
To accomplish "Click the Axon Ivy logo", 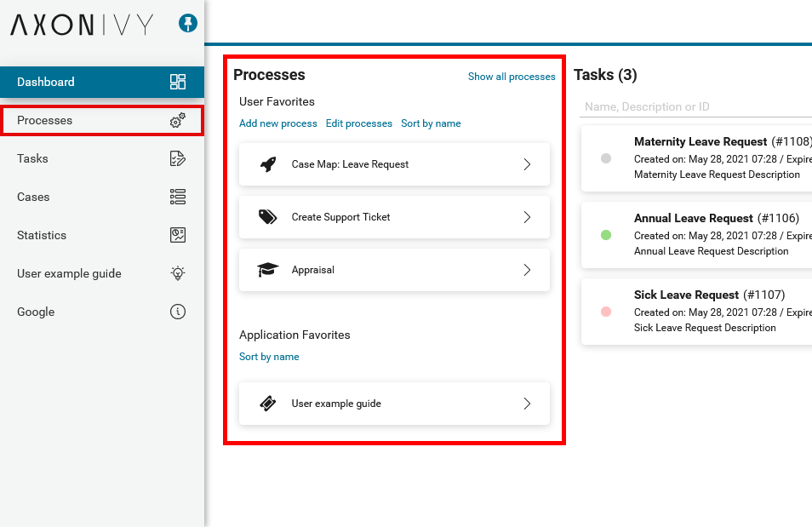I will [x=82, y=25].
